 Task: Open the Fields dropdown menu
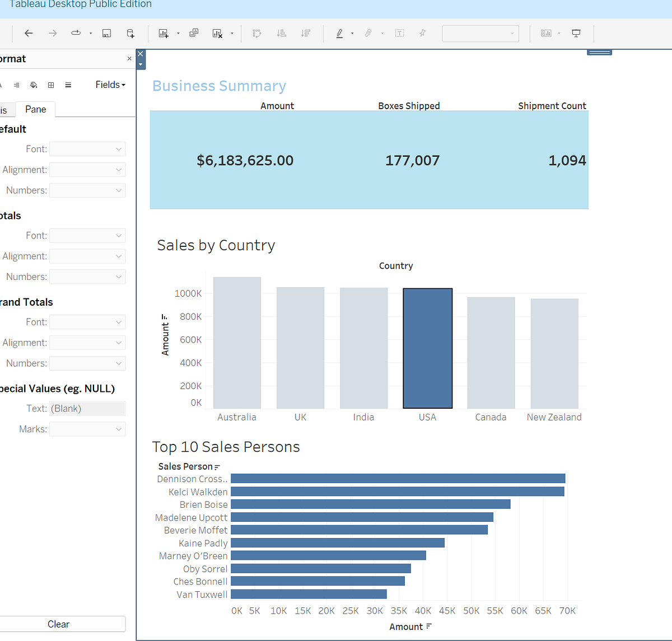(x=110, y=85)
